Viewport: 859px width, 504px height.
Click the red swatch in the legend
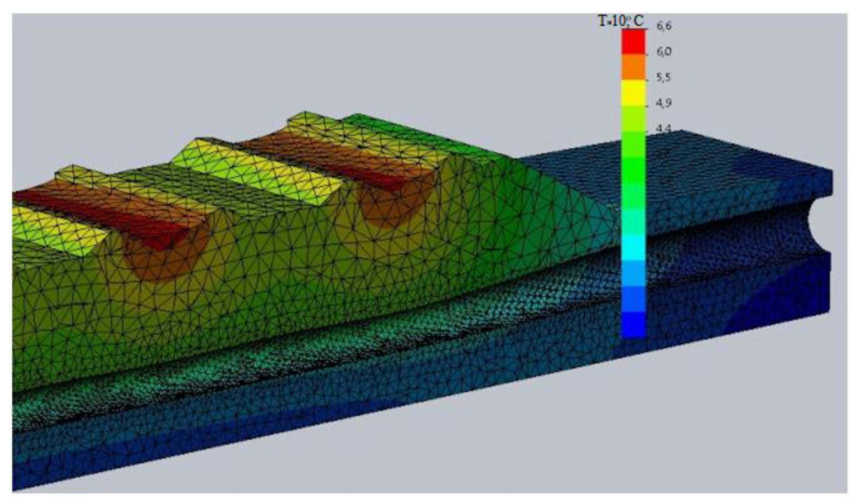tap(633, 42)
